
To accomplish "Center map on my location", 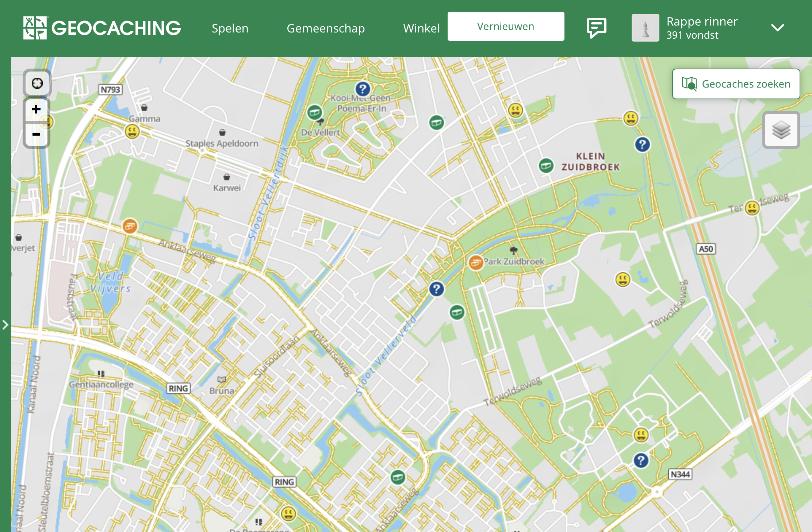I will pos(37,83).
